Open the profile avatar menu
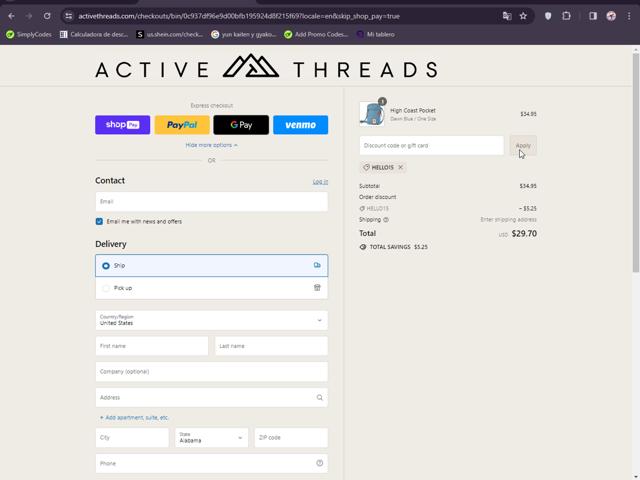 point(611,16)
